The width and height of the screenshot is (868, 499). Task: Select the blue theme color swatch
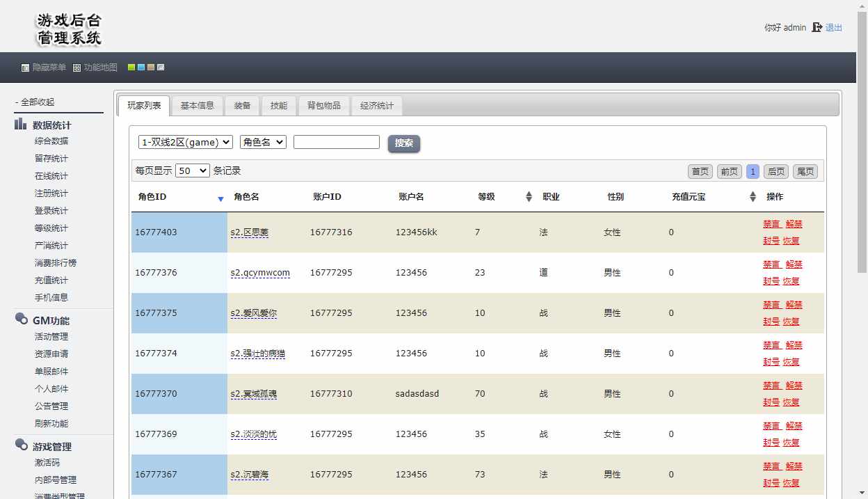click(x=141, y=68)
